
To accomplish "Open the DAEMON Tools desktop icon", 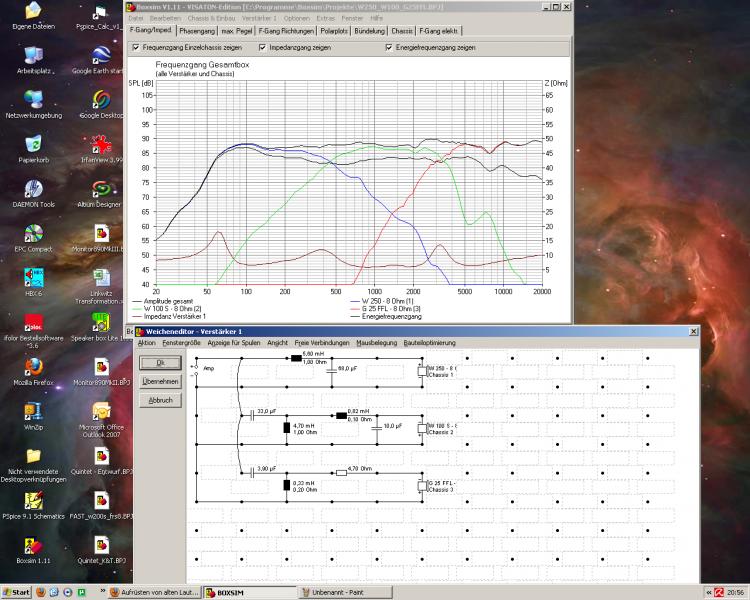I will (33, 189).
